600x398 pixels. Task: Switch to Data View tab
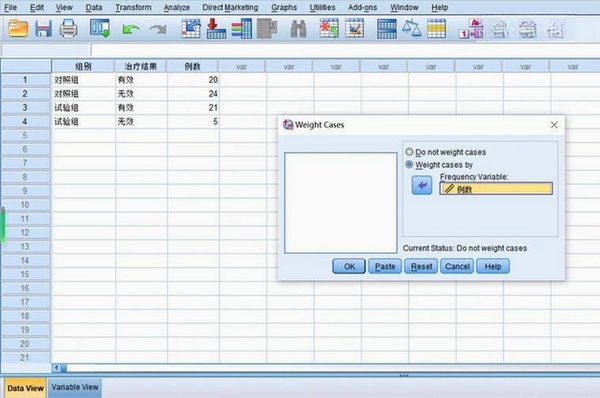25,388
